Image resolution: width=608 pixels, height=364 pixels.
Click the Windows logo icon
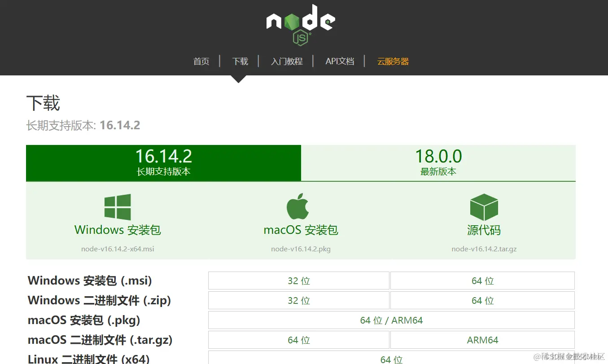pyautogui.click(x=118, y=207)
